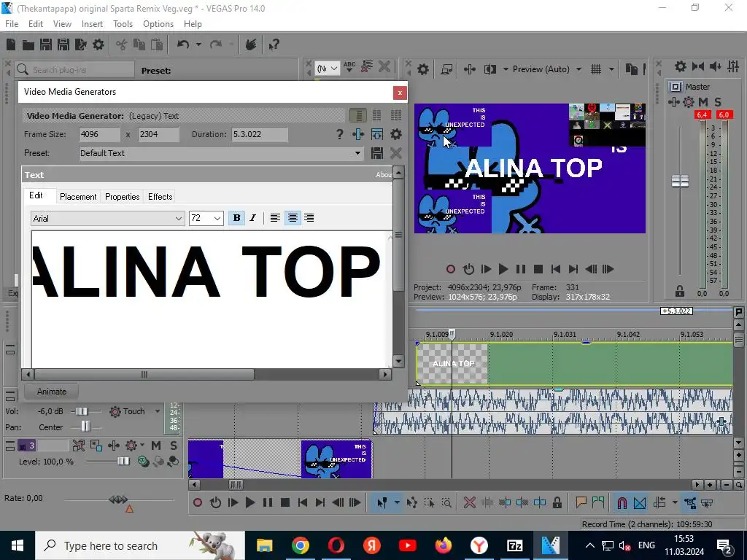Screen dimensions: 747x560
Task: Delete preset with X icon beside Default Text
Action: [396, 153]
